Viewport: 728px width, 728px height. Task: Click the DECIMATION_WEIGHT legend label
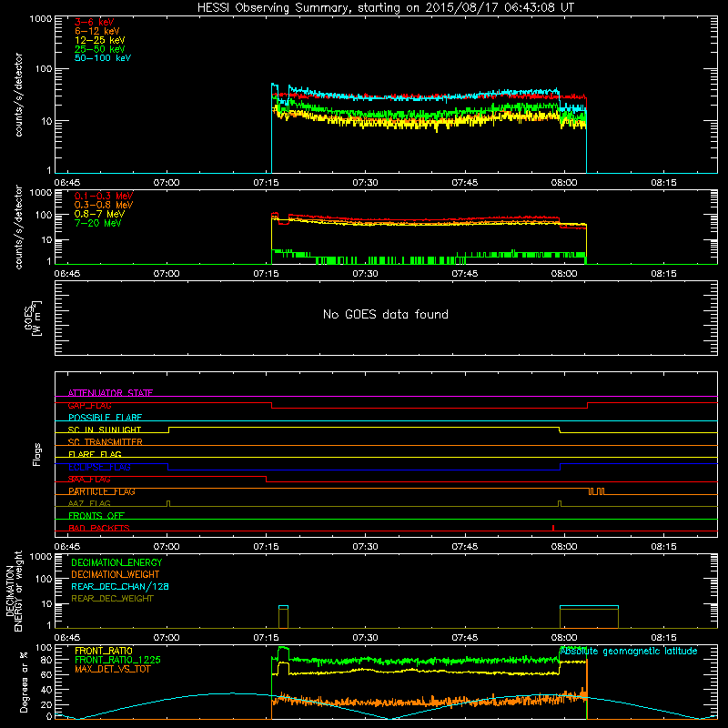click(x=116, y=575)
